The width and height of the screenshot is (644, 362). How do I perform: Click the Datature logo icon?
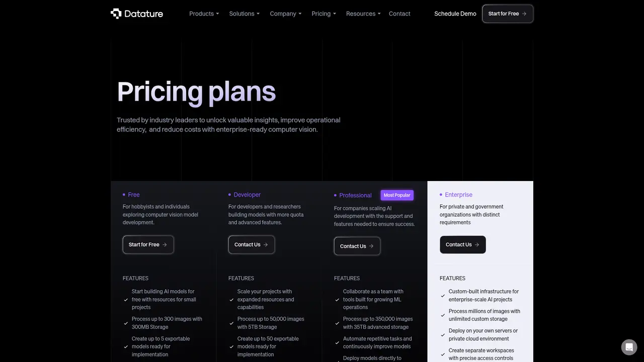(116, 14)
